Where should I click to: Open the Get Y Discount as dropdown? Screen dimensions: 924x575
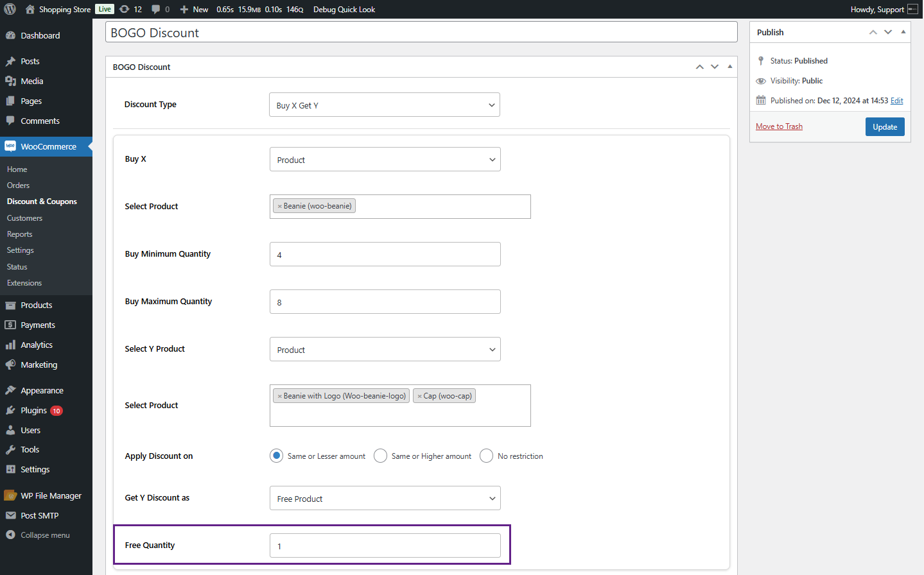pyautogui.click(x=385, y=498)
